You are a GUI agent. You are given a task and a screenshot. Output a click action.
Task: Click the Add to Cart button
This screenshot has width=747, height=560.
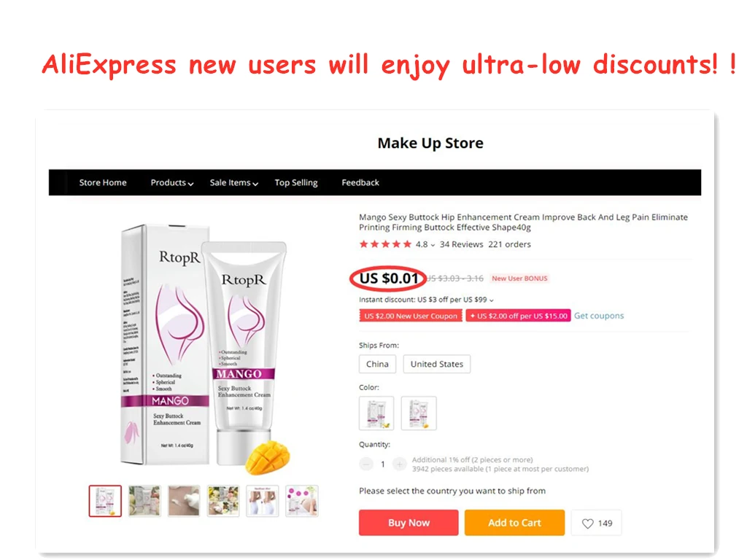click(514, 523)
